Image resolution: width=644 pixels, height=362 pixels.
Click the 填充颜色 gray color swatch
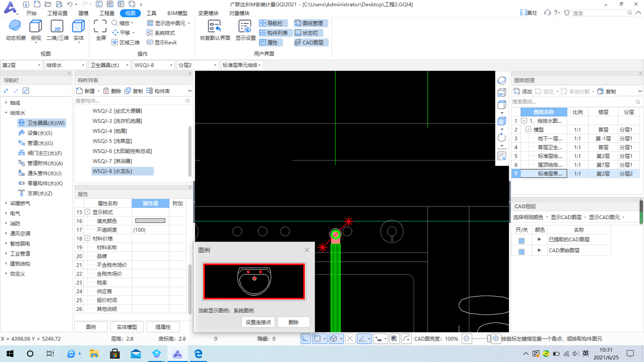150,221
